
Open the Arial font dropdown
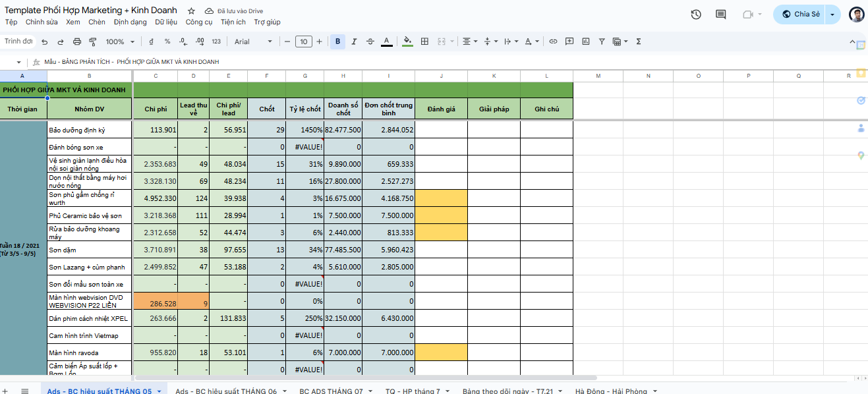pos(253,42)
